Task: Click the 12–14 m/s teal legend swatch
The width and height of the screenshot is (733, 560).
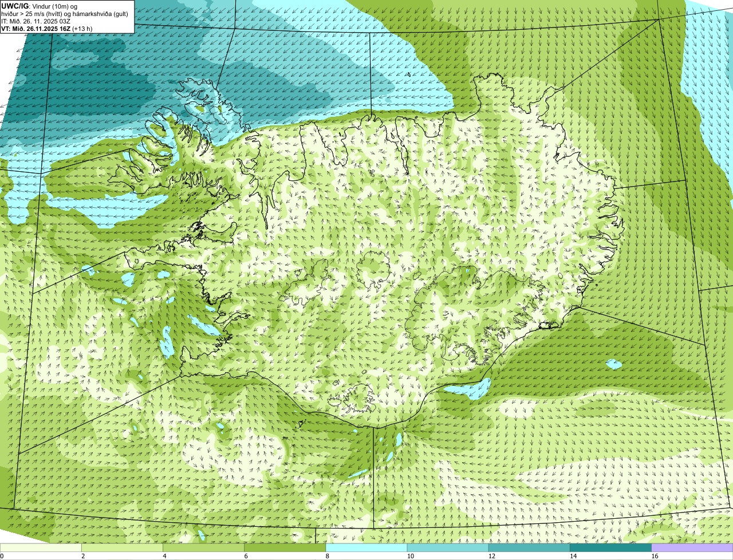Action: pyautogui.click(x=529, y=548)
